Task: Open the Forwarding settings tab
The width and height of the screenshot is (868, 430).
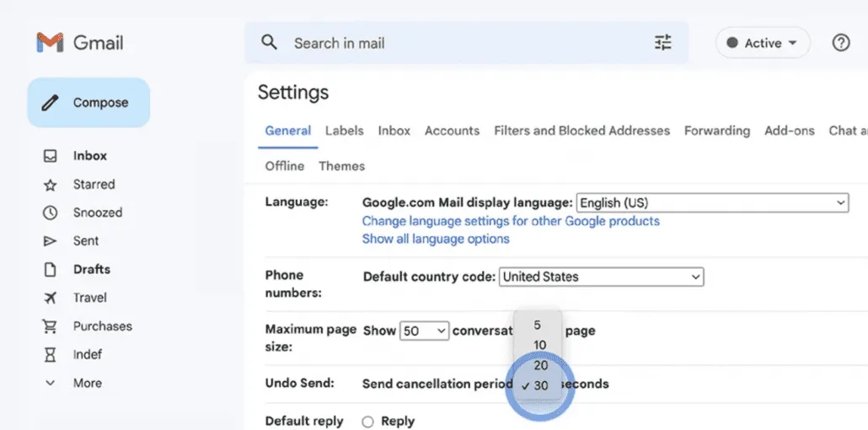Action: (717, 131)
